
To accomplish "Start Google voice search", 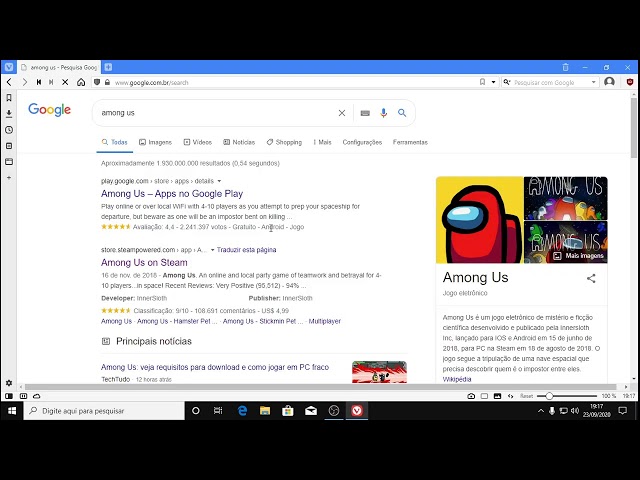I will click(383, 113).
